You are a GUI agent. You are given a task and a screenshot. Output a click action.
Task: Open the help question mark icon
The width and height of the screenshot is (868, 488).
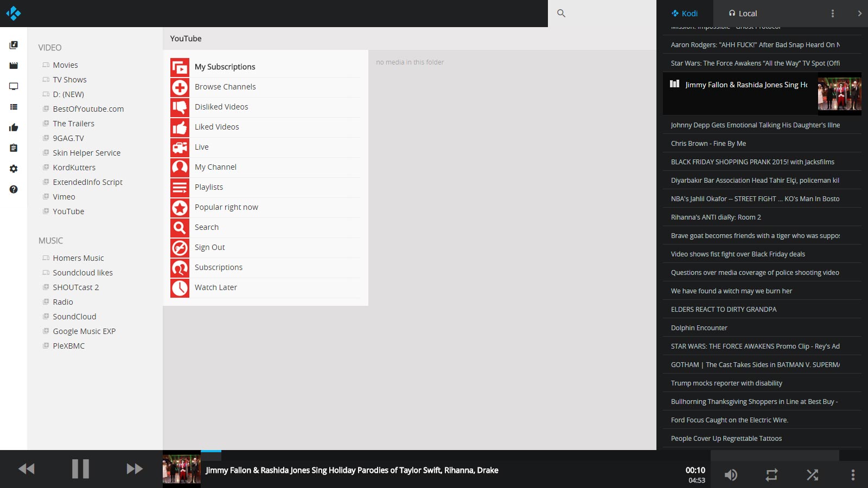click(14, 189)
